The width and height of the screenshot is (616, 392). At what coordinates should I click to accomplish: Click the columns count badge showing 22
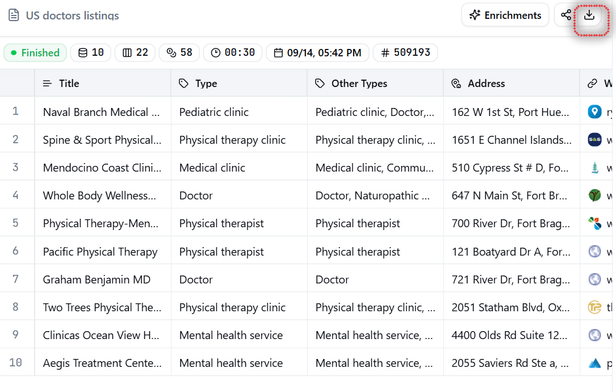click(x=135, y=53)
